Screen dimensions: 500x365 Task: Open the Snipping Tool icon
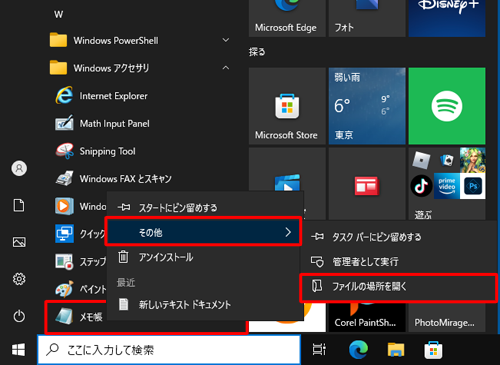[x=64, y=151]
